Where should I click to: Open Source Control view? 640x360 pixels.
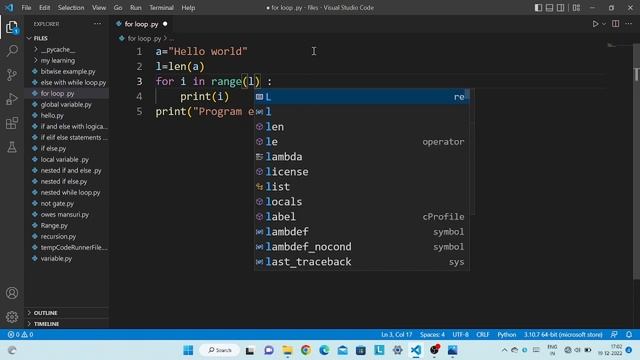tap(12, 75)
